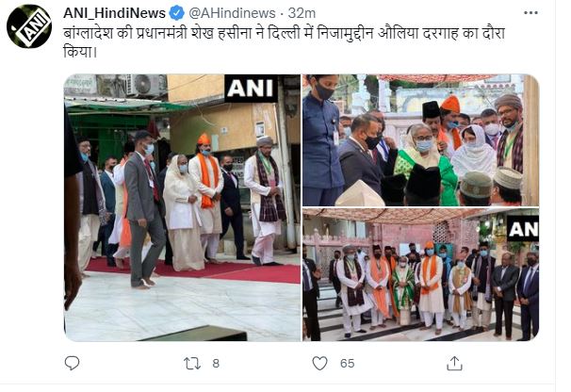This screenshot has height=392, width=571.
Task: Reply using the speech bubble icon
Action: [x=72, y=363]
